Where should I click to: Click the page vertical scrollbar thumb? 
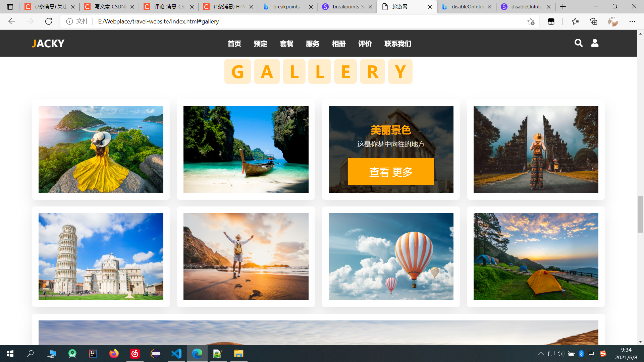(640, 215)
